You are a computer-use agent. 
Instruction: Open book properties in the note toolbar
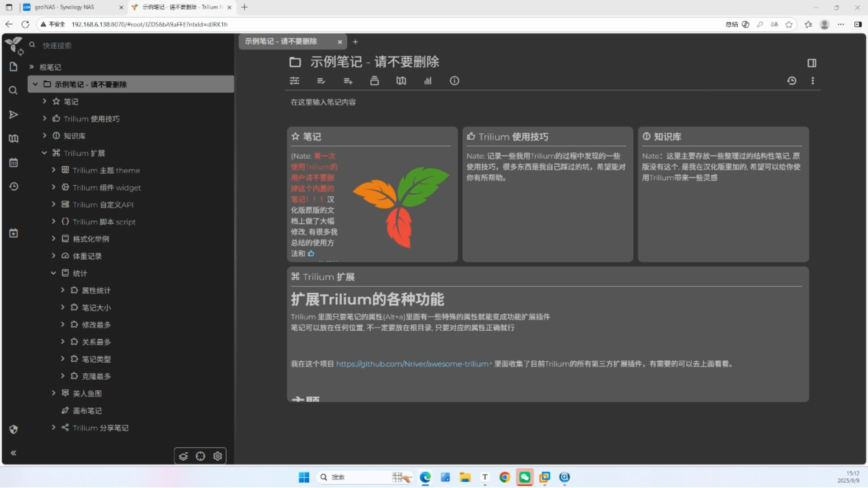pyautogui.click(x=401, y=80)
